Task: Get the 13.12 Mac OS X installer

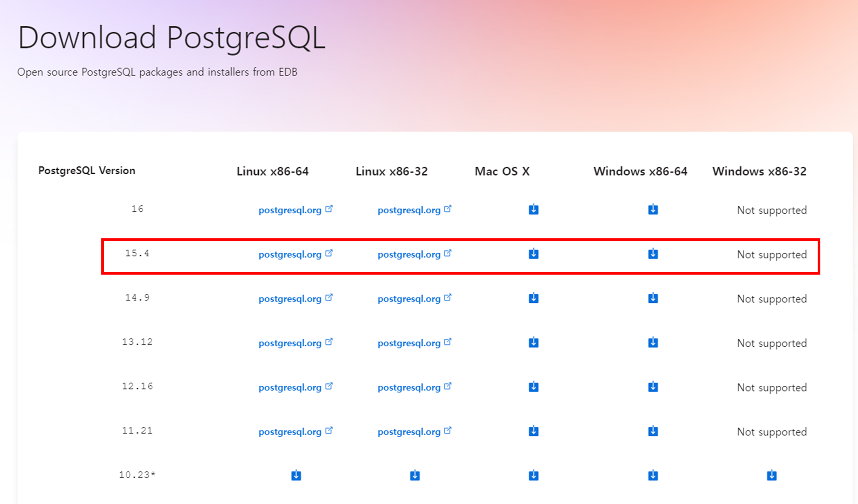Action: [533, 342]
